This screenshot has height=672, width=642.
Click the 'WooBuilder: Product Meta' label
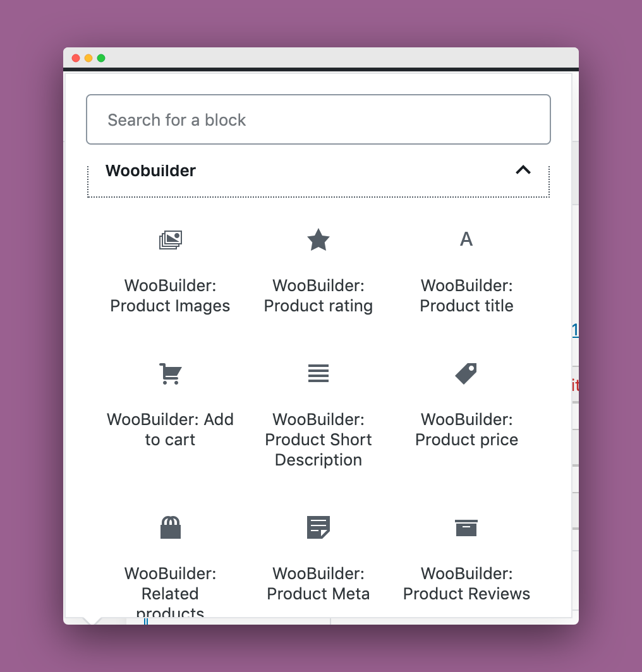tap(318, 584)
